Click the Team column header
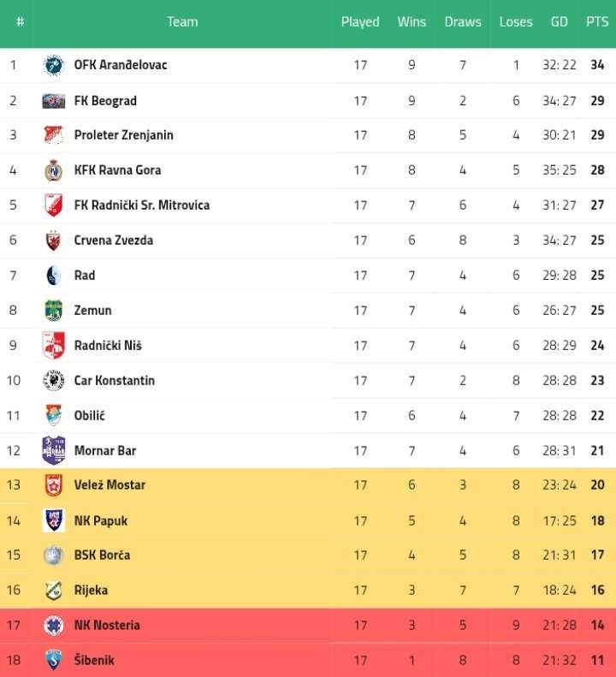 182,22
